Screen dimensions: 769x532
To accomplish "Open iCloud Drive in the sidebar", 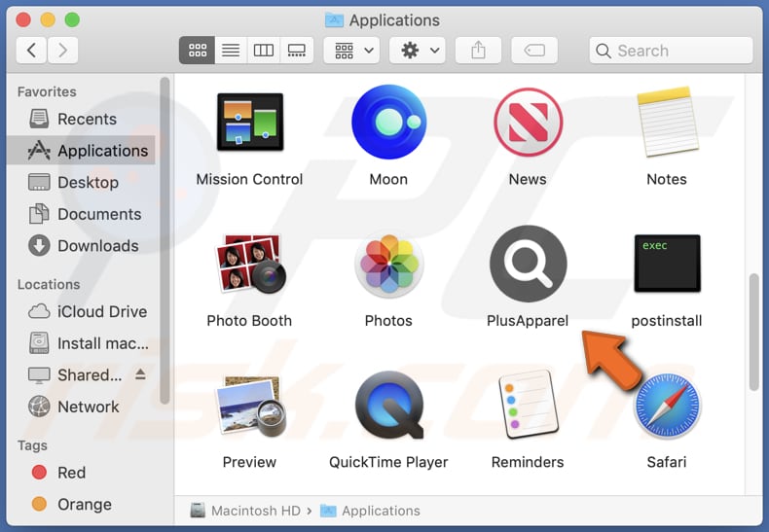I will click(81, 311).
